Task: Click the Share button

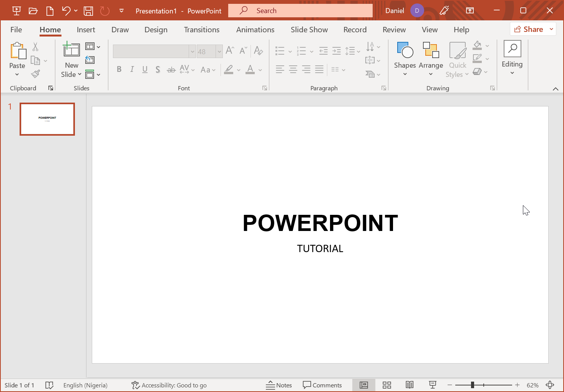Action: 529,29
